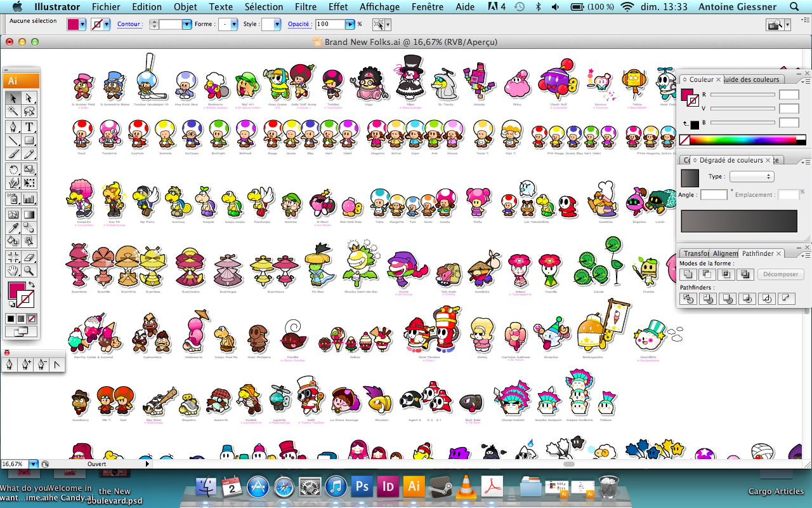
Task: Set toolbox paint mode to None
Action: (32, 318)
